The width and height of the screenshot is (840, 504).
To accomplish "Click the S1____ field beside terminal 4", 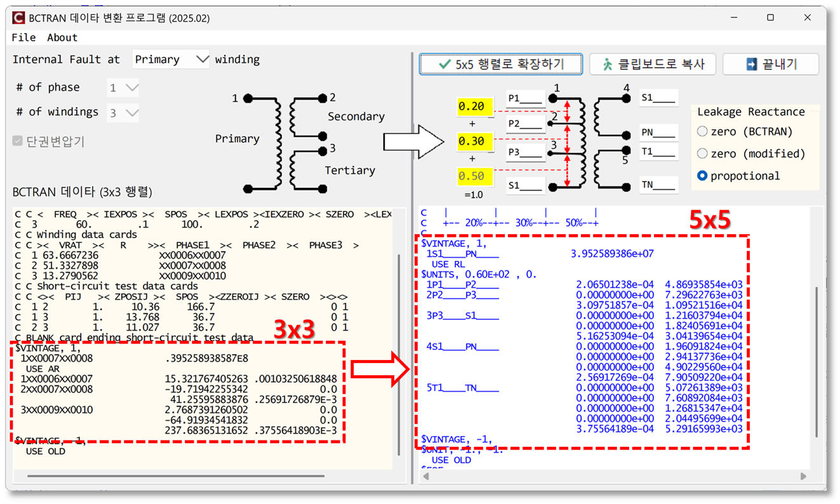I will [659, 98].
